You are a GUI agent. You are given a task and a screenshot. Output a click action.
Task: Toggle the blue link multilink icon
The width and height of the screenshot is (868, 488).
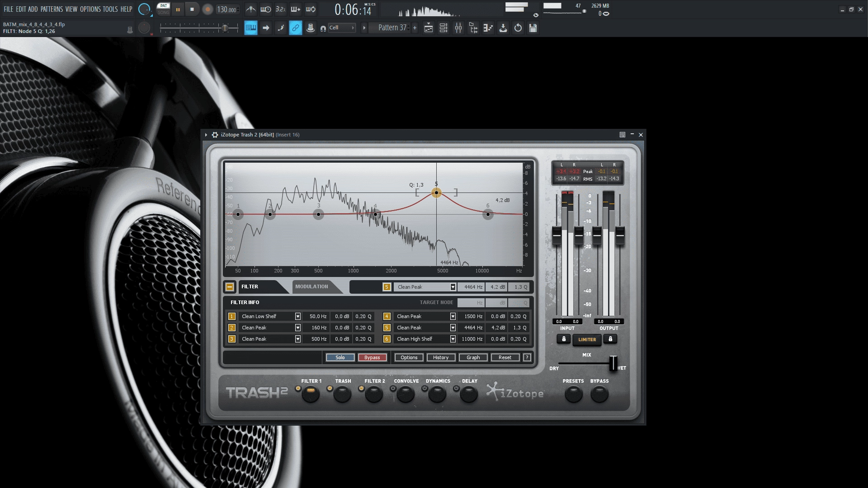pos(296,28)
